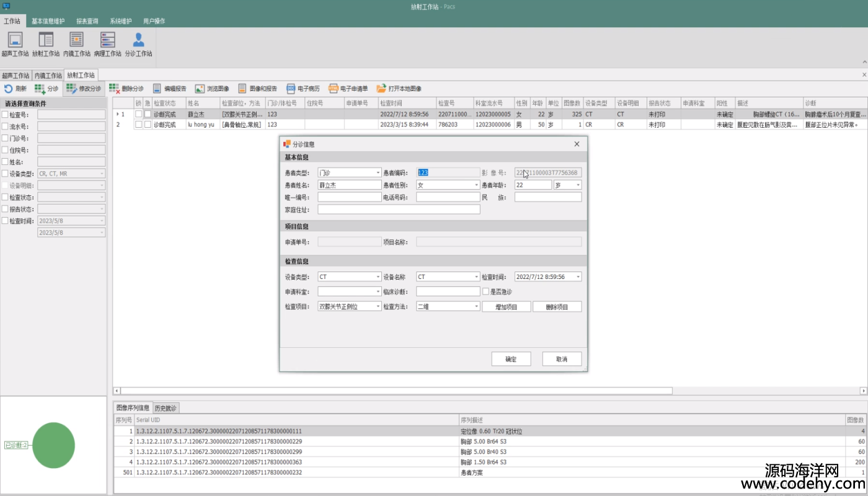Image resolution: width=868 pixels, height=496 pixels.
Task: Click the 取消 button
Action: pyautogui.click(x=562, y=359)
